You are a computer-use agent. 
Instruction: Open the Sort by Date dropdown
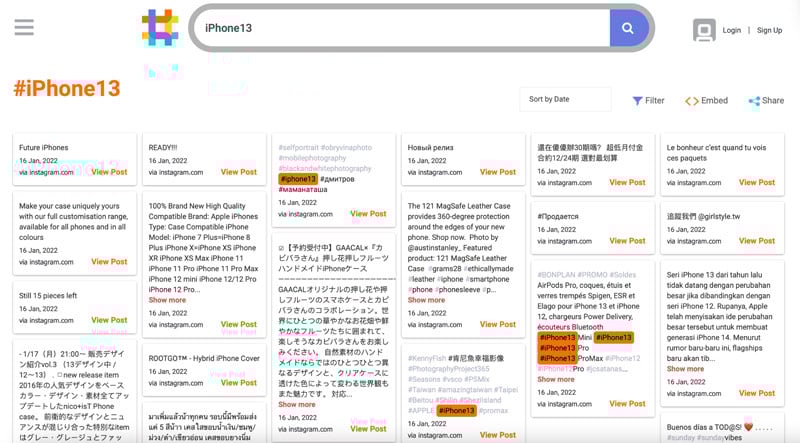tap(565, 99)
